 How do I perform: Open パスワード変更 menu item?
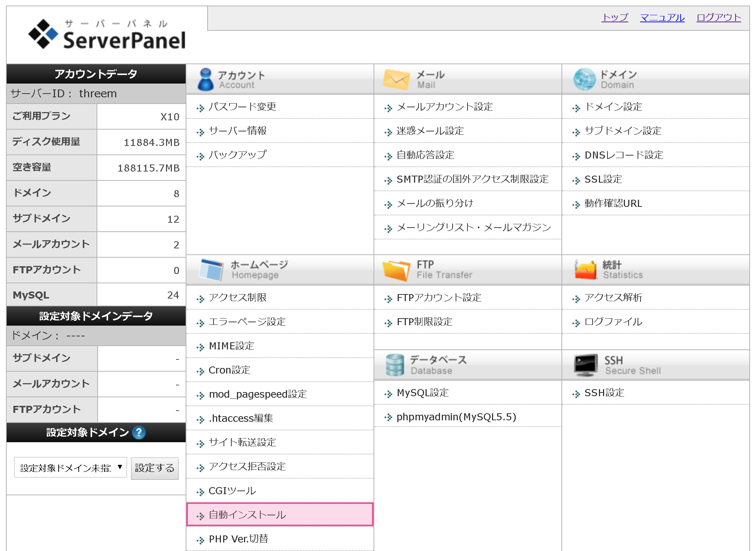tap(242, 107)
